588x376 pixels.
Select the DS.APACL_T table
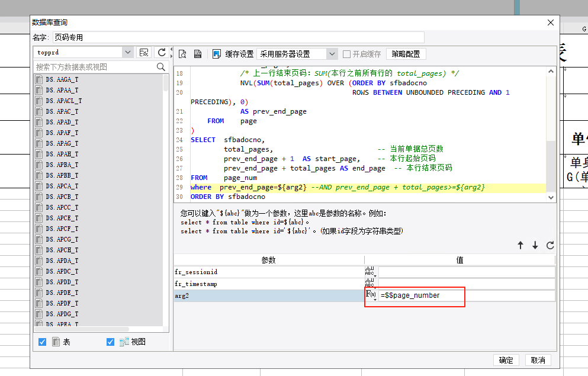point(64,101)
